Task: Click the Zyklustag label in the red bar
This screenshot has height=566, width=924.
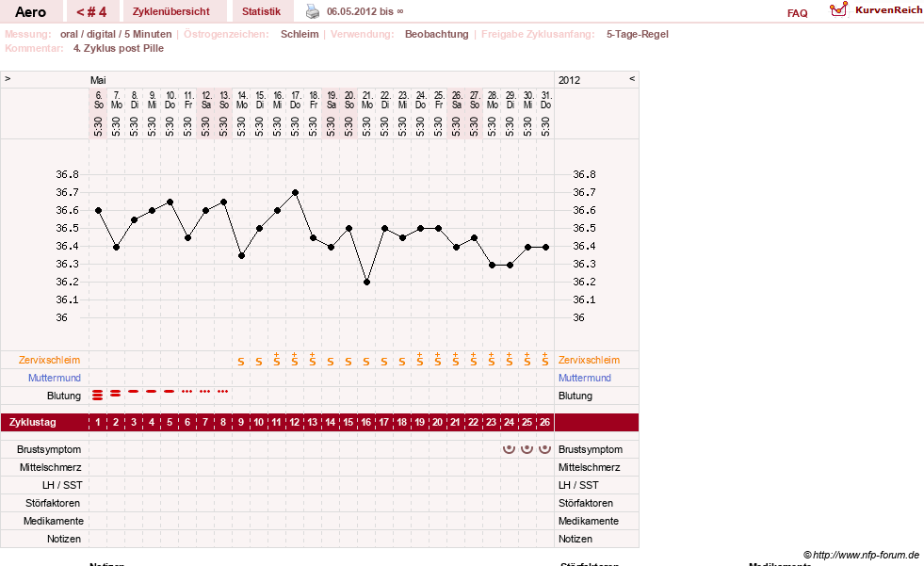Action: tap(32, 422)
